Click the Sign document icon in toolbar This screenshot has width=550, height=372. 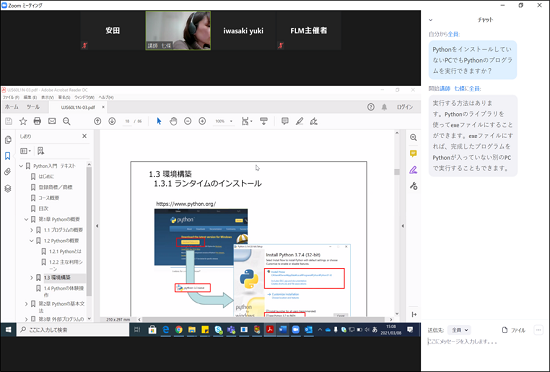314,121
